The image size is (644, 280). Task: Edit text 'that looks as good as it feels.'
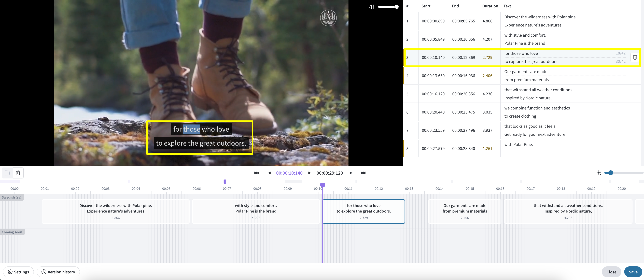(x=530, y=126)
